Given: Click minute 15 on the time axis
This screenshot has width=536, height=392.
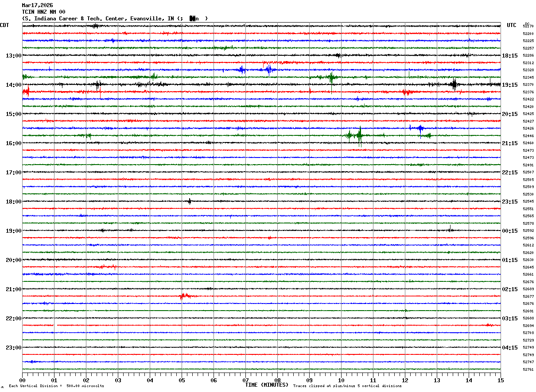Looking at the screenshot, I should pos(501,380).
